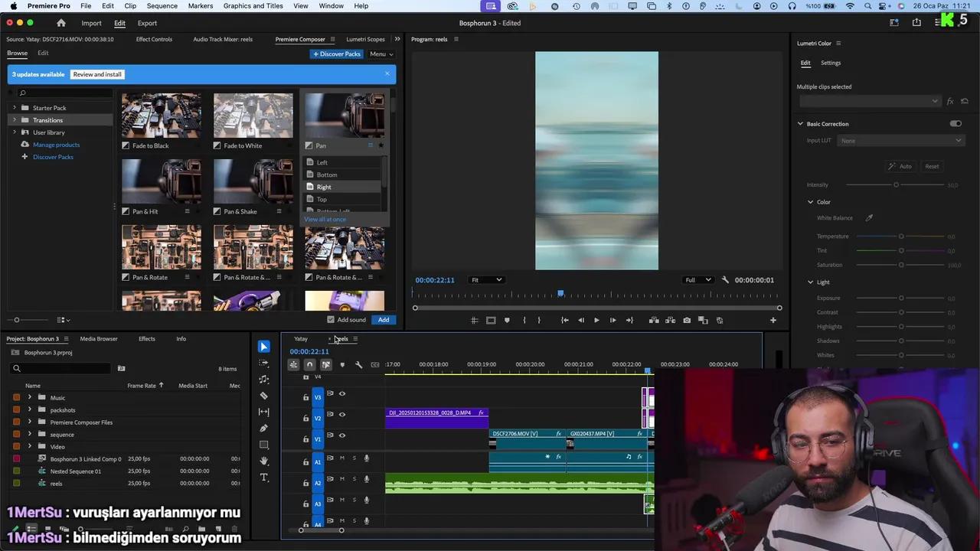Click the Auto button in Lumetri Color
This screenshot has width=980, height=551.
pyautogui.click(x=900, y=166)
